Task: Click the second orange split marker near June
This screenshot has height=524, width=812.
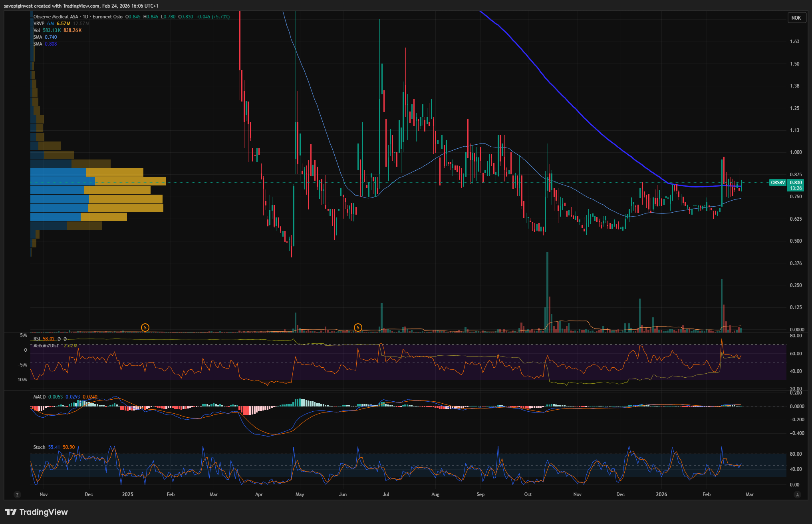Action: [358, 327]
